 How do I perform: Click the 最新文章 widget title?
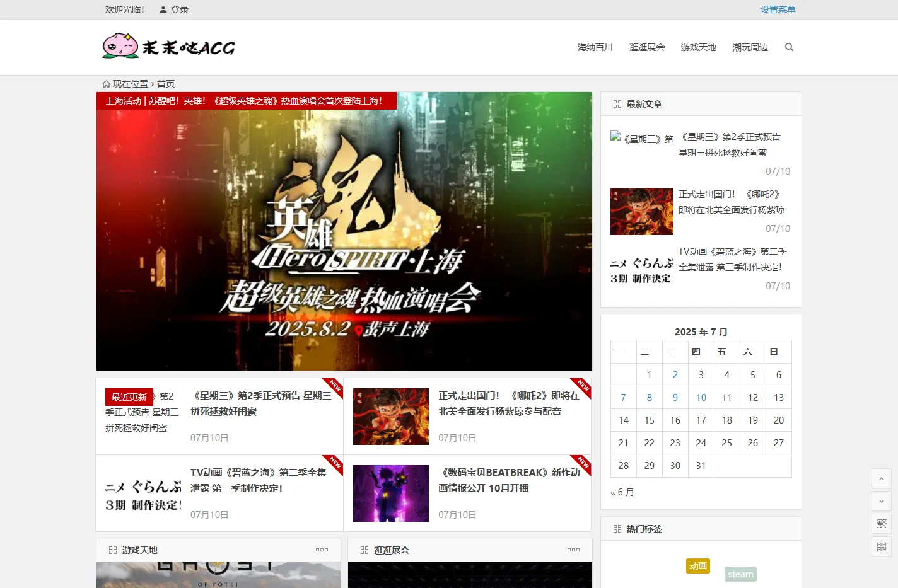tap(644, 104)
